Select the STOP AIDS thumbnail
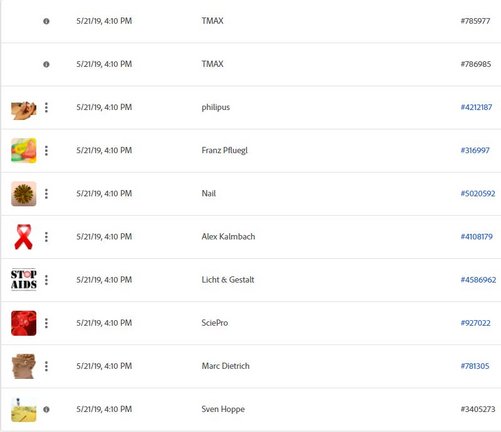 [24, 280]
